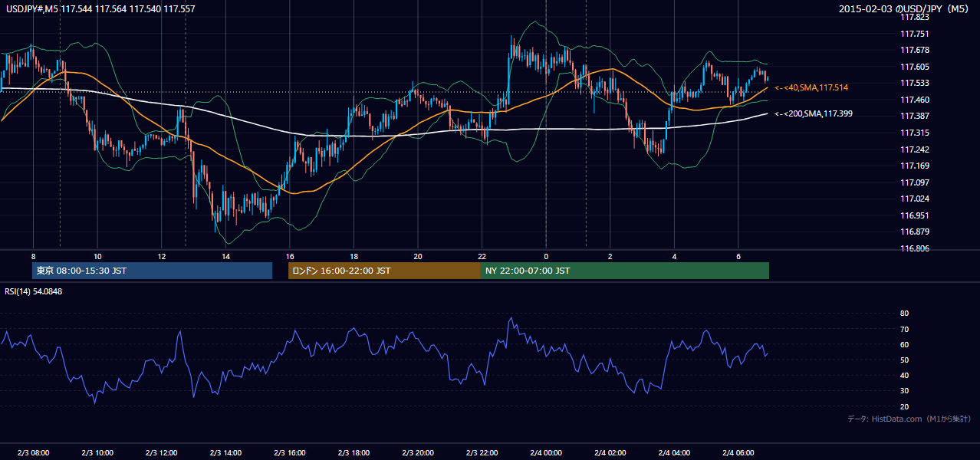Viewport: 980px width, 460px height.
Task: Click price axis value 116.951
Action: (x=914, y=215)
